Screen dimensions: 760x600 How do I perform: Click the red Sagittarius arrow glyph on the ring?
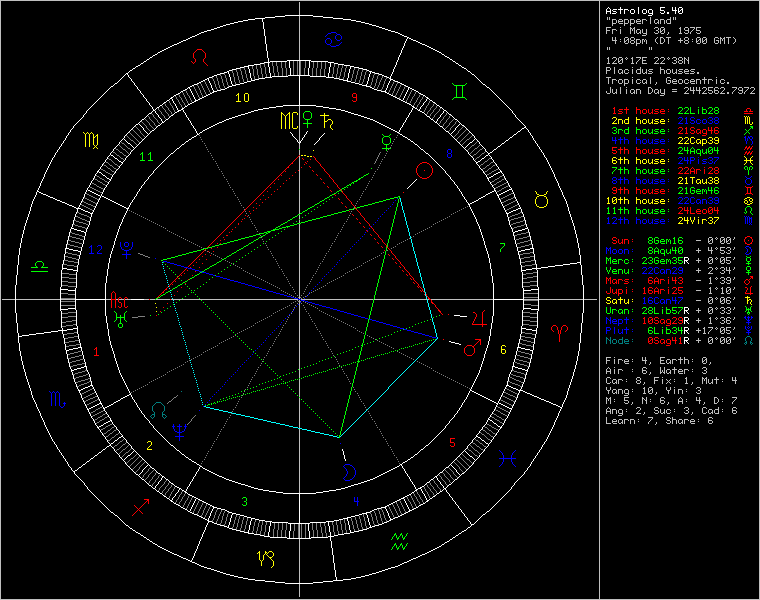[141, 507]
